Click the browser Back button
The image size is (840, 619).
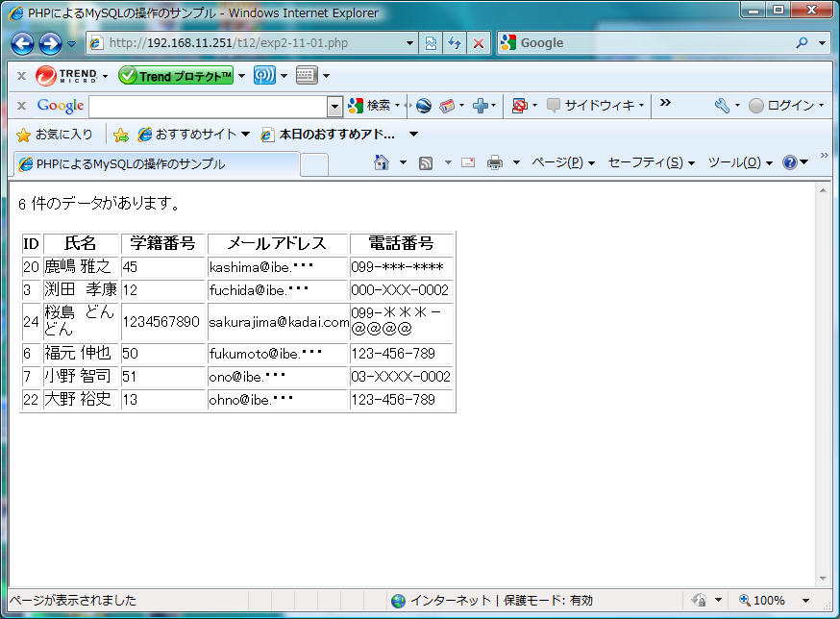tap(22, 43)
